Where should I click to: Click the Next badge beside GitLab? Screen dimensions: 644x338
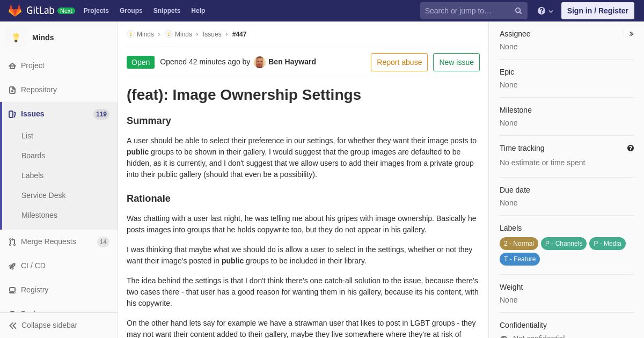(66, 11)
